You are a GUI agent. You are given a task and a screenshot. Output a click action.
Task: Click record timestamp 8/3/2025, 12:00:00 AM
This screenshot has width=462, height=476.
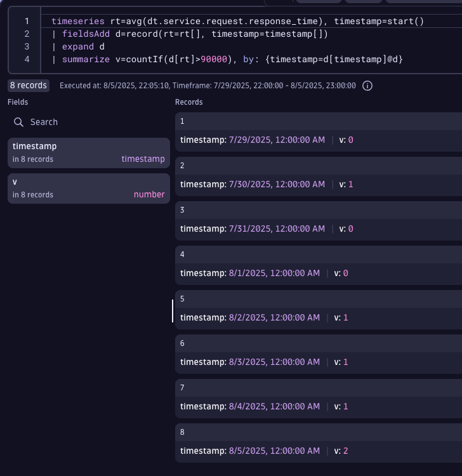pos(274,362)
